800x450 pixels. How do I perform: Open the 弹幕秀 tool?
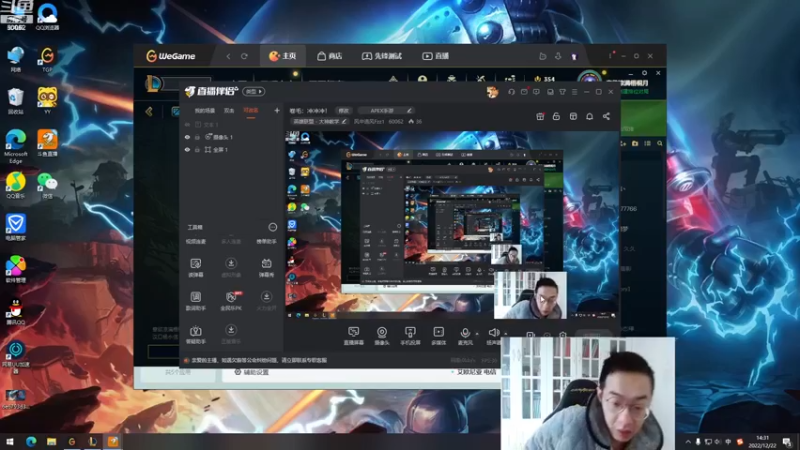coord(266,267)
